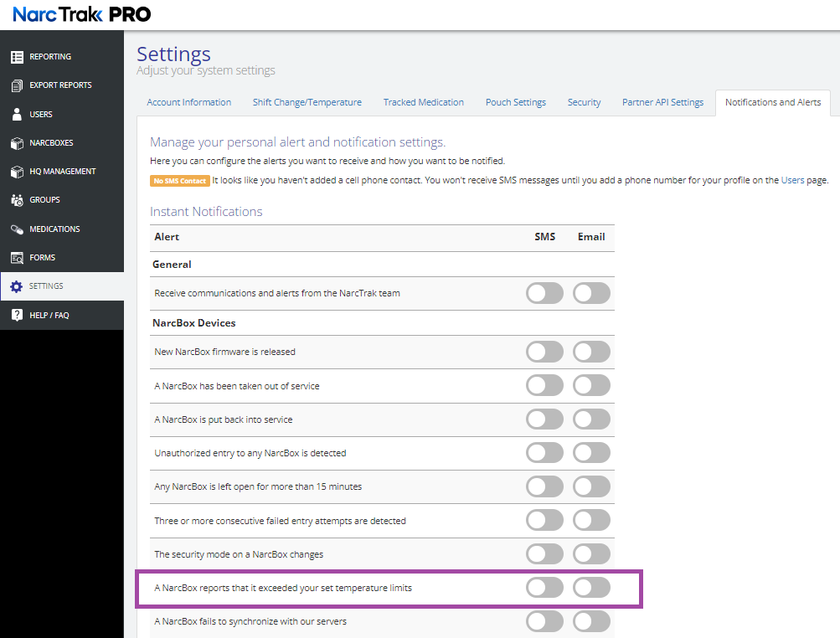Click the General section heading
The height and width of the screenshot is (638, 840).
(x=172, y=264)
